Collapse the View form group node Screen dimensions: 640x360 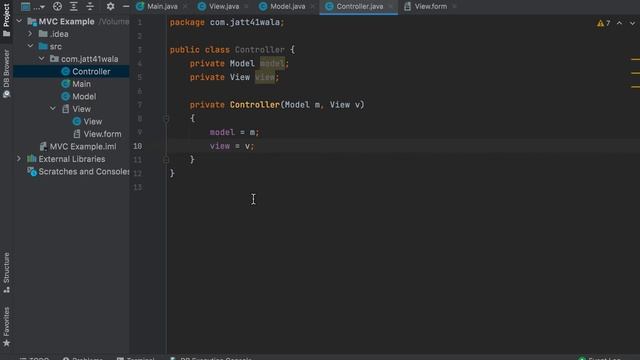53,109
